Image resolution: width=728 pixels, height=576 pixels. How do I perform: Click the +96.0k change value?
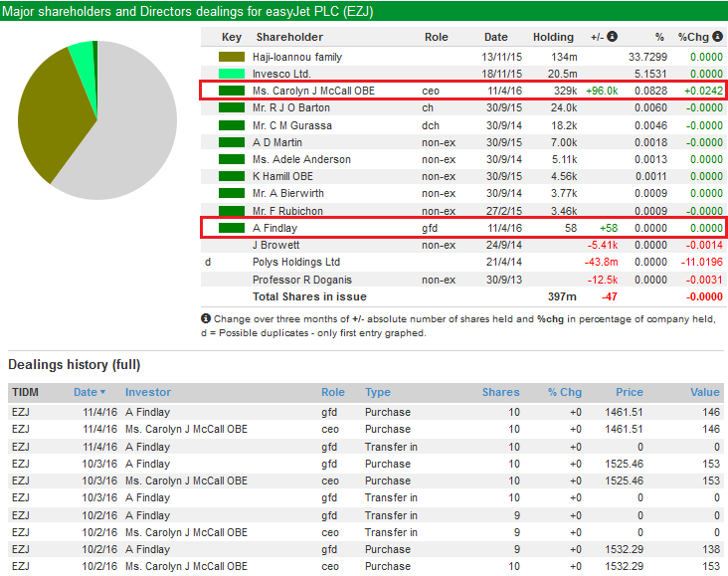(x=602, y=91)
